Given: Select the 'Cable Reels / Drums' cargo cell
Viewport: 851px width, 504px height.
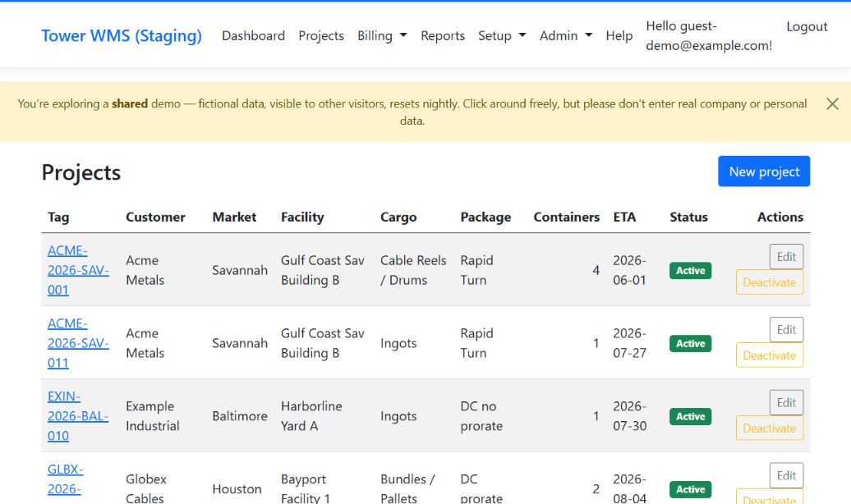Looking at the screenshot, I should [x=413, y=270].
